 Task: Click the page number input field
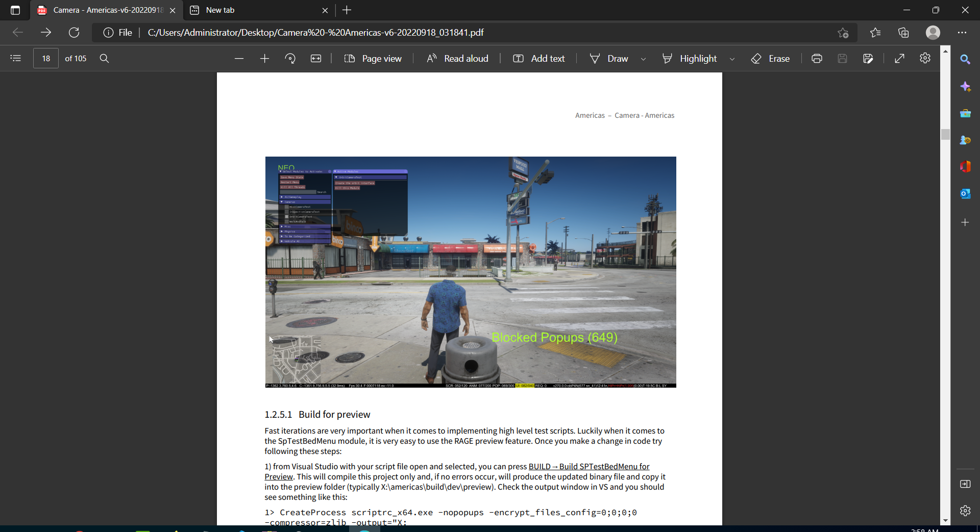(46, 59)
